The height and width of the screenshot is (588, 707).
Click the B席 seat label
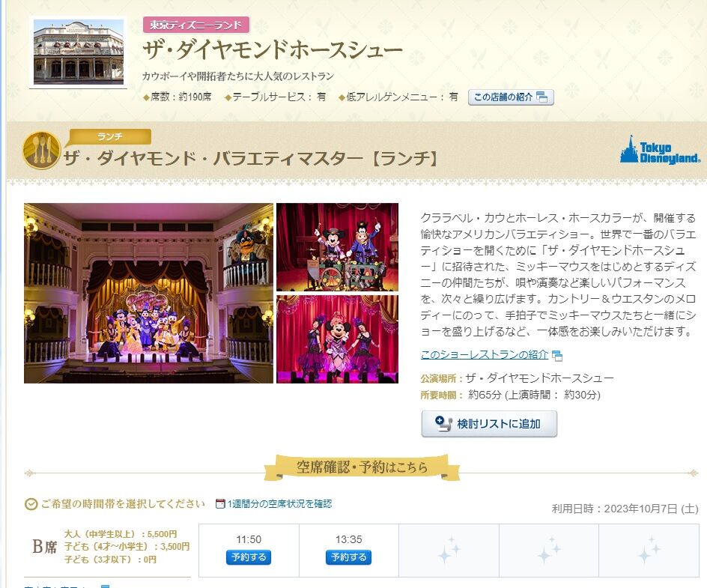[44, 547]
